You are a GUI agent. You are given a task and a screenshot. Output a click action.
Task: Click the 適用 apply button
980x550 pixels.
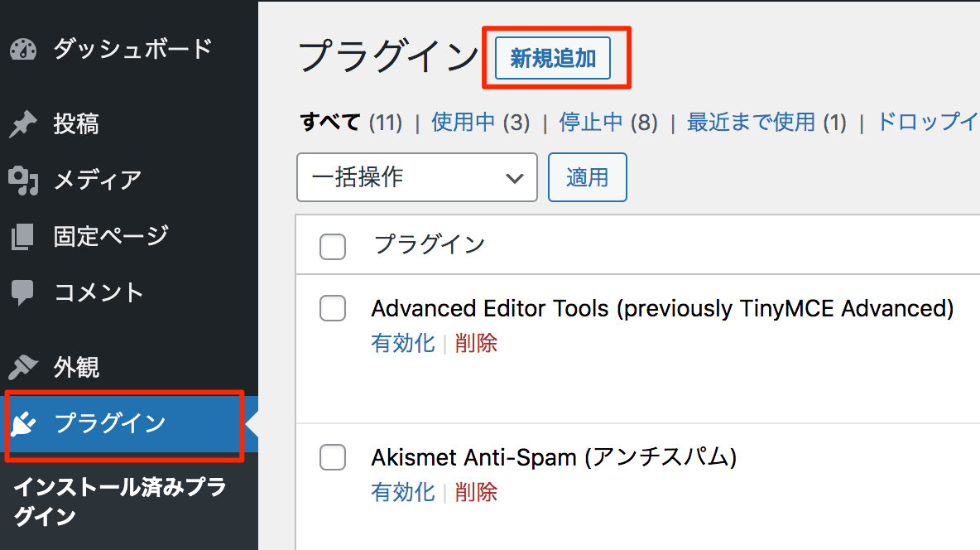[587, 177]
